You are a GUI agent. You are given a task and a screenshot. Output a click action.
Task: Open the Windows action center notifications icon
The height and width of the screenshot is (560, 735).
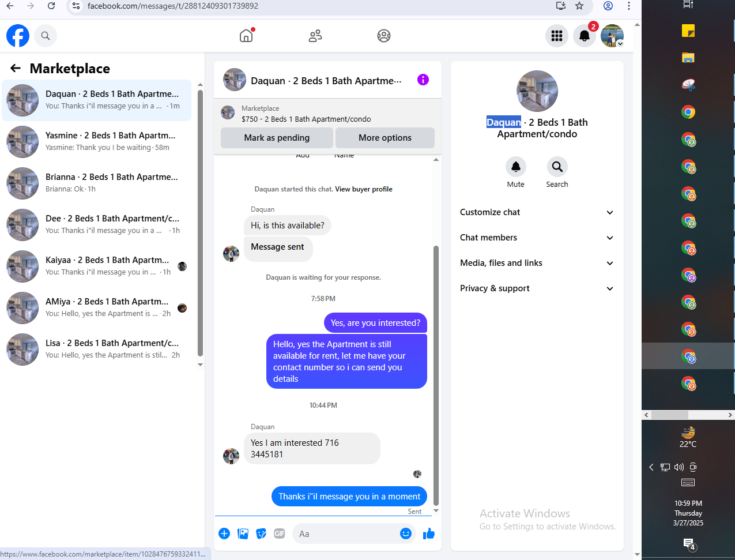tap(689, 543)
